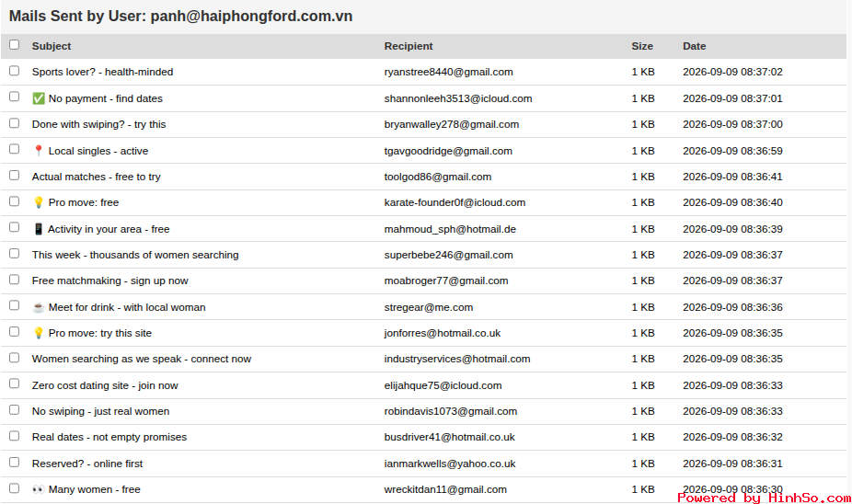The height and width of the screenshot is (504, 852).
Task: Check the 'Reserved? - online first' row checkbox
Action: click(14, 462)
